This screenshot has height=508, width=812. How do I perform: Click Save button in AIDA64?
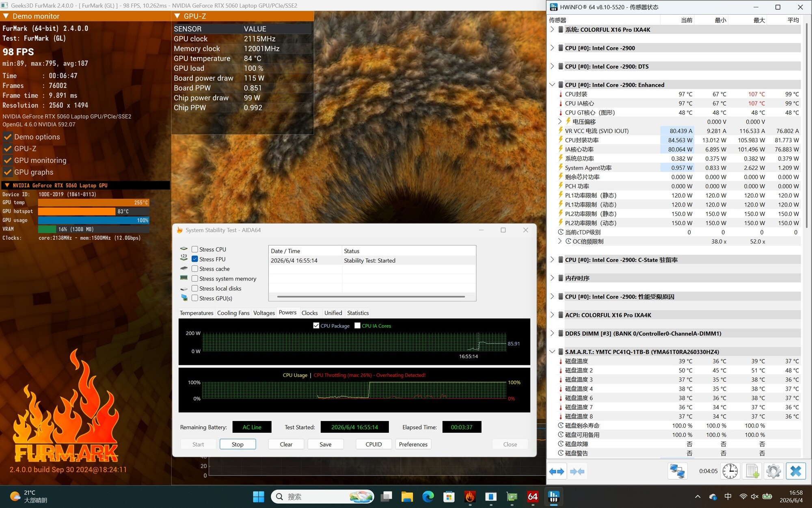tap(325, 444)
